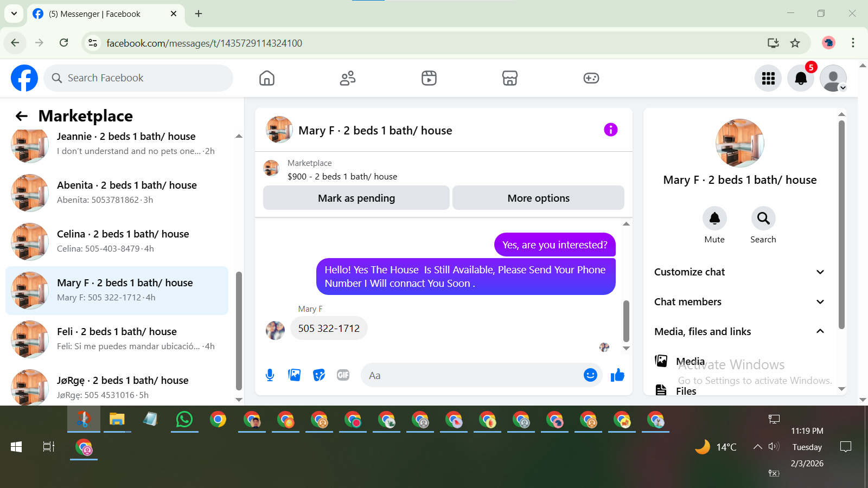Open Facebook Home feed icon

267,78
